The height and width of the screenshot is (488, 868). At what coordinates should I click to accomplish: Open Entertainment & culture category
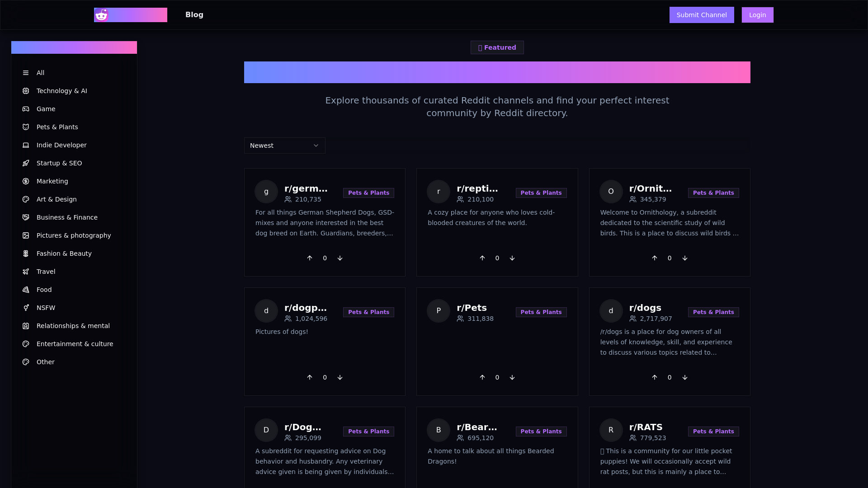[74, 344]
